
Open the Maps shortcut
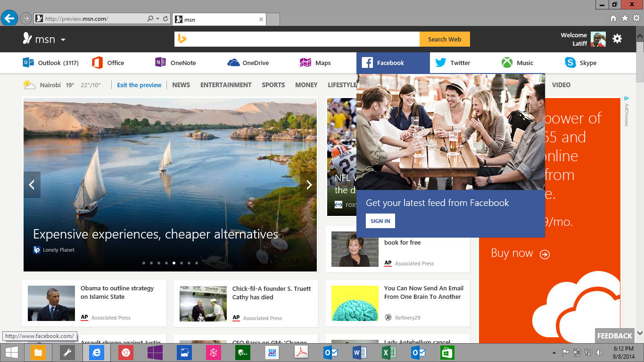(x=315, y=63)
